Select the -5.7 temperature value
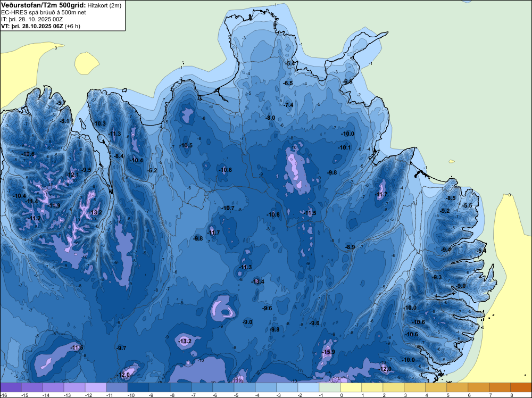The image size is (532, 398). click(x=61, y=103)
